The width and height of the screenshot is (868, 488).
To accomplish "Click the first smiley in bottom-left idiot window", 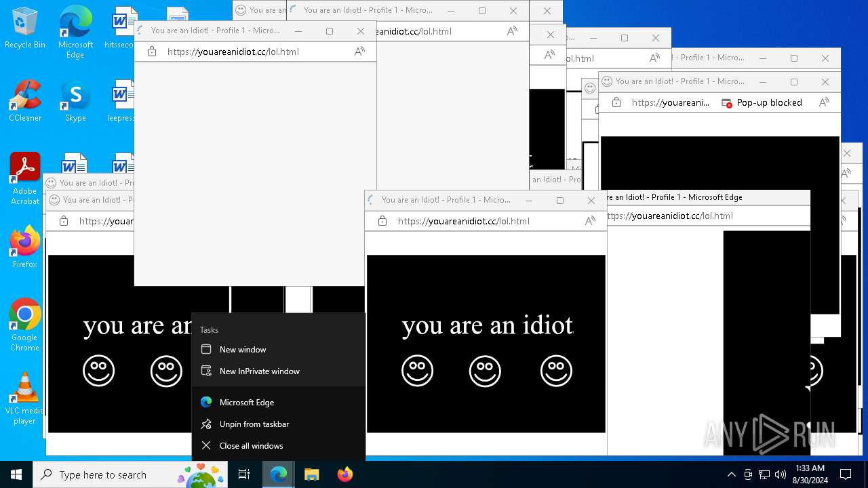I will [98, 371].
